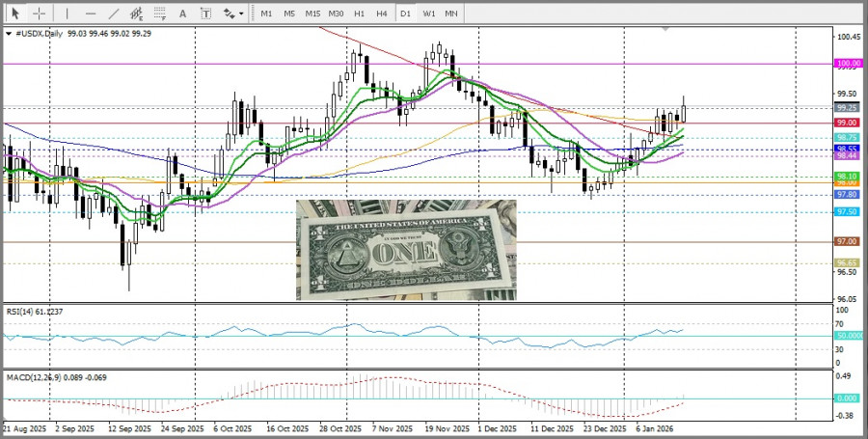
Task: Select the trendline drawing tool
Action: (x=114, y=14)
